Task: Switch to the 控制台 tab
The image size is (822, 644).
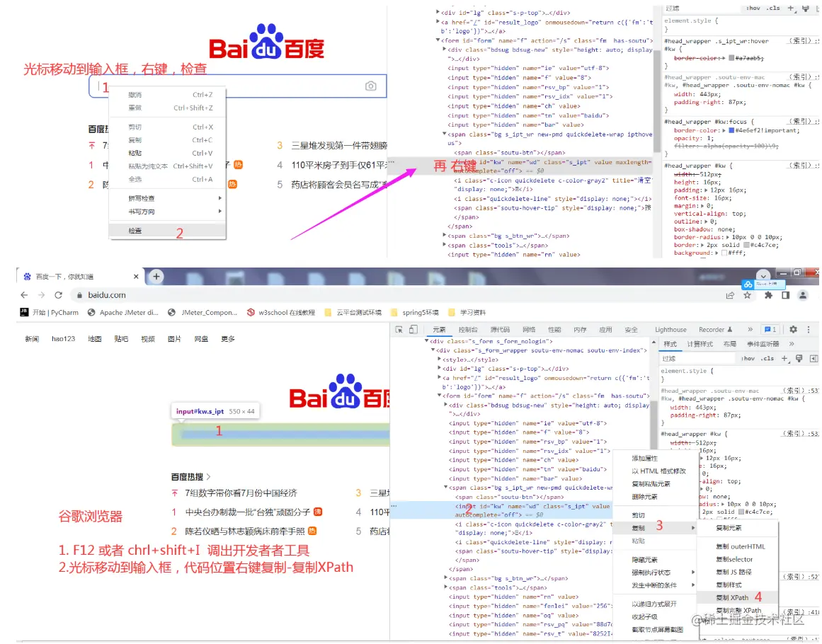Action: [467, 330]
